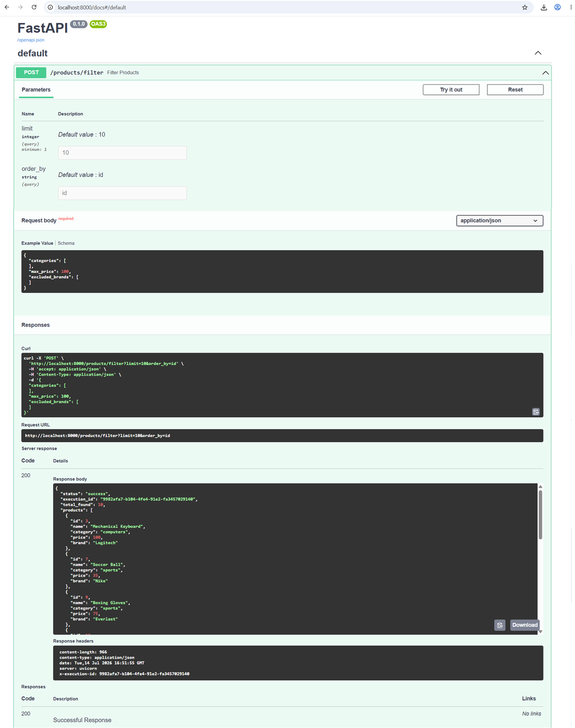Click the content-length: 966 header line
This screenshot has width=575, height=728.
click(83, 652)
